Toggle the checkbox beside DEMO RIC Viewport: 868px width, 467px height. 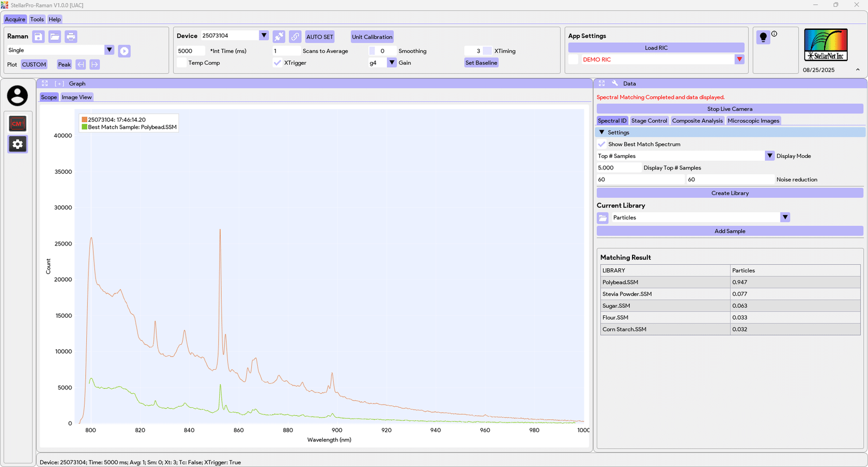573,60
